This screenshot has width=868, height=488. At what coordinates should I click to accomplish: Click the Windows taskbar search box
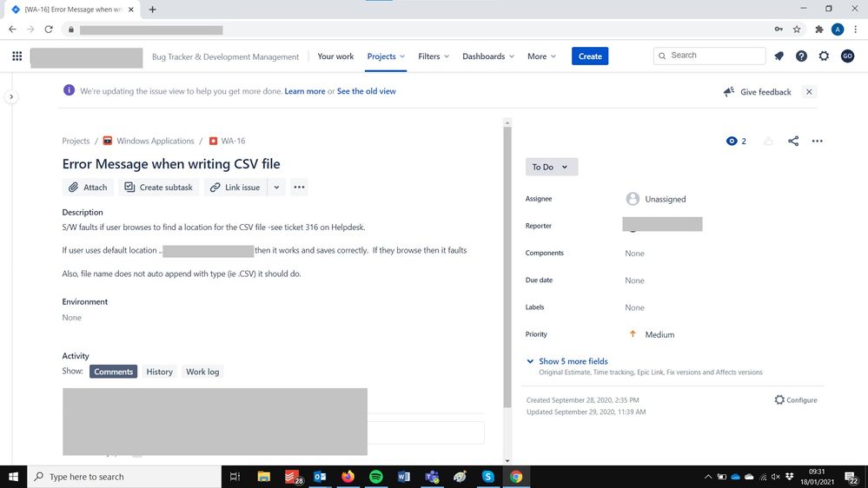click(x=124, y=477)
